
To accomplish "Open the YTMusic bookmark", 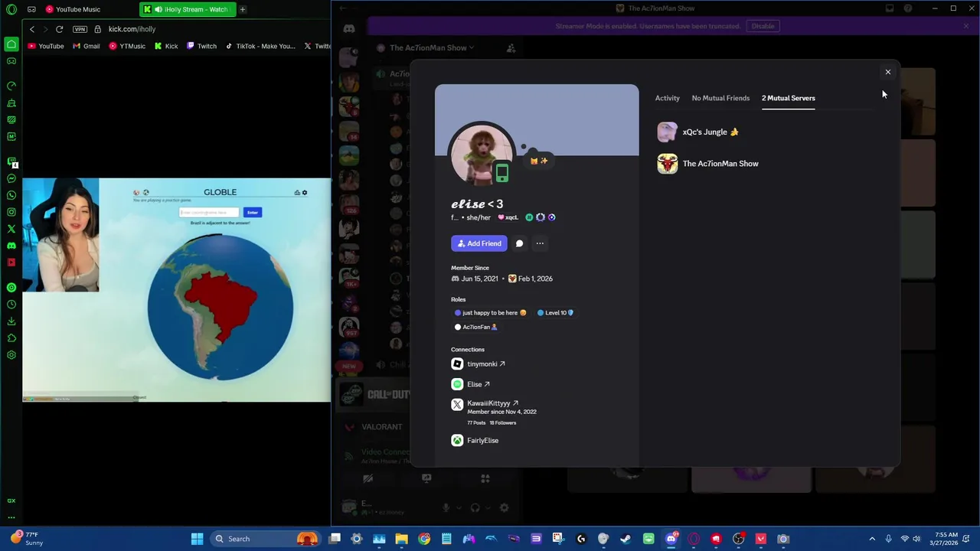I will (127, 46).
